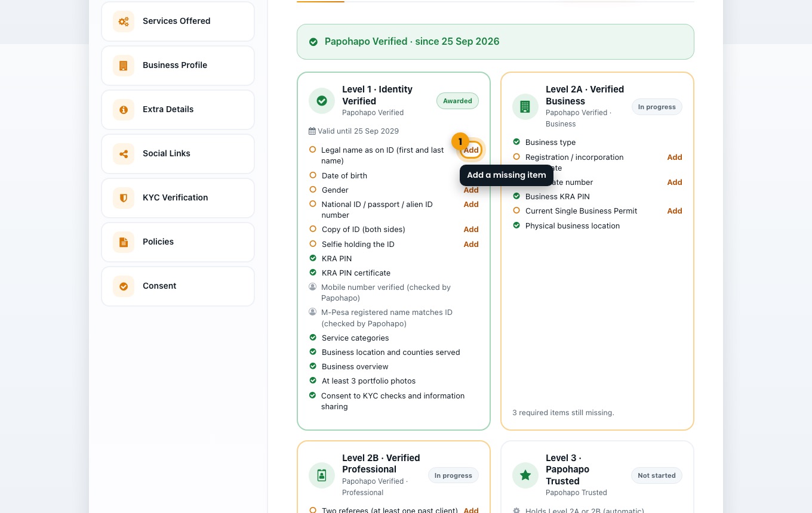Click the text '3 required items still missing.'
The height and width of the screenshot is (513, 812).
pyautogui.click(x=563, y=413)
